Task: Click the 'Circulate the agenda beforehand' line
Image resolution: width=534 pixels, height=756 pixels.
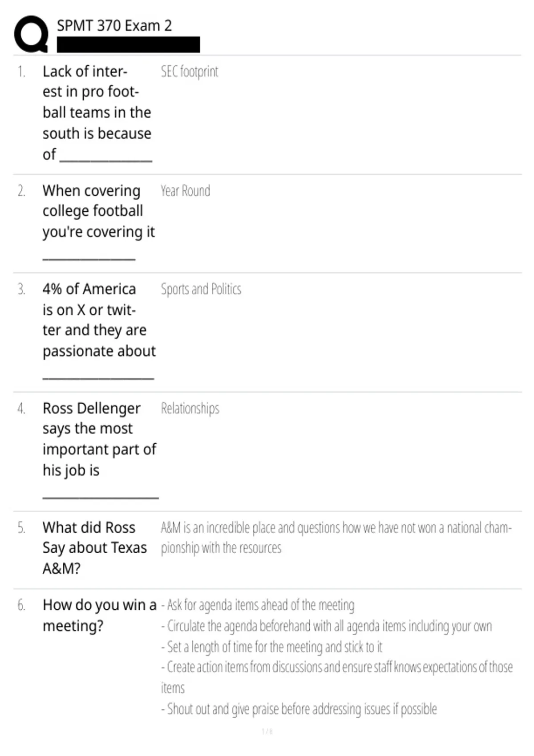Action: 327,626
